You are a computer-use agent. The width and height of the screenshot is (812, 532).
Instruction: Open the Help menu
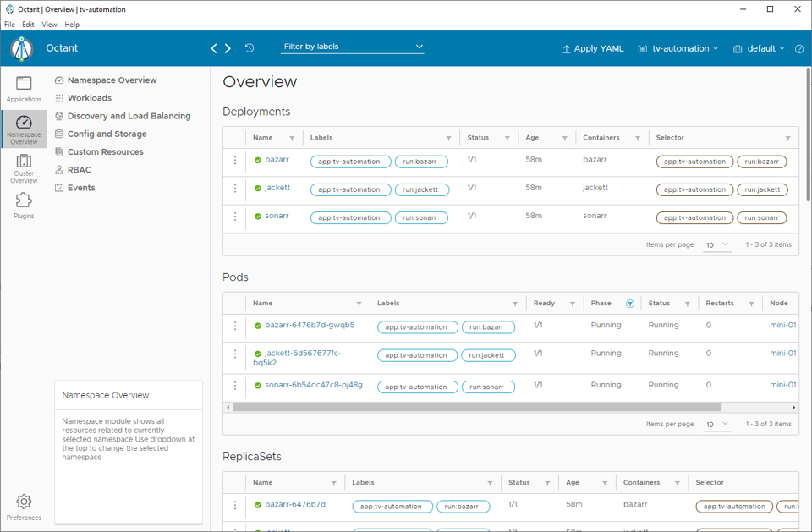point(72,25)
